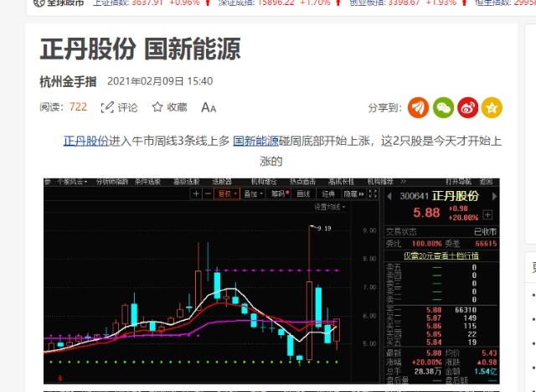Share article via red Weibo icon
This screenshot has height=392, width=536.
coord(467,107)
